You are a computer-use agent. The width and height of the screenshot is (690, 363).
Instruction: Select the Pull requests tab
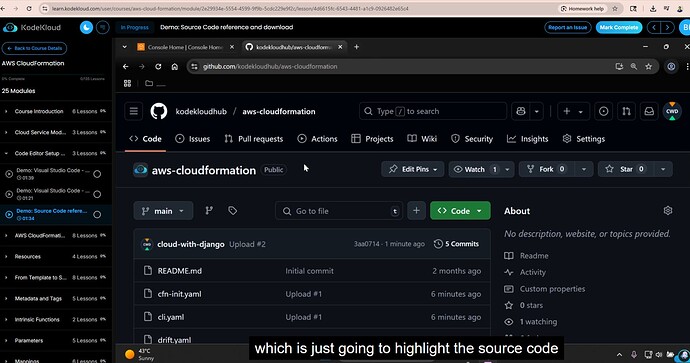click(253, 139)
